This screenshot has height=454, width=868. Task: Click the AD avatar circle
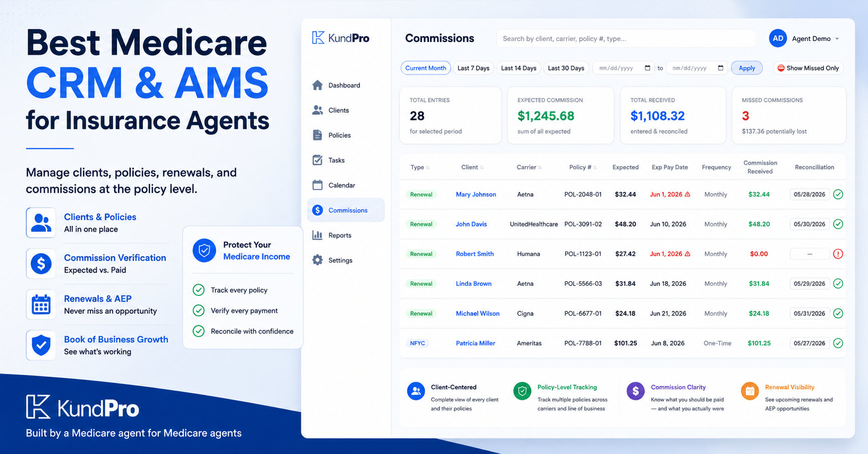tap(778, 39)
